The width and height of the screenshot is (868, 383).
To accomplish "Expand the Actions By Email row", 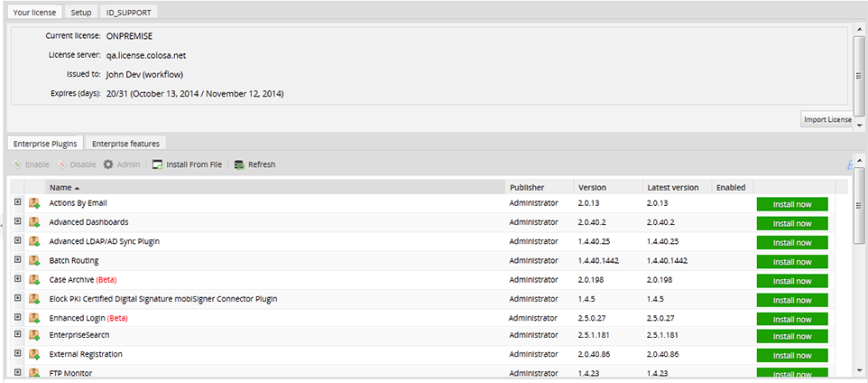I will 18,203.
